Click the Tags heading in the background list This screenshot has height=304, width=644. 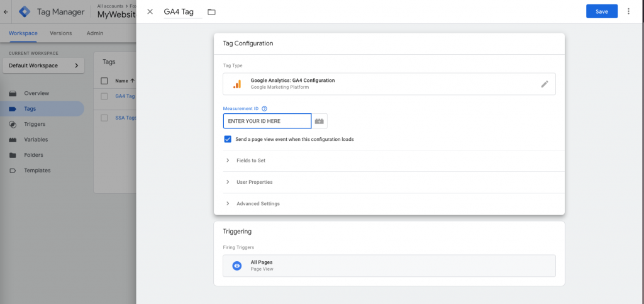[x=109, y=62]
